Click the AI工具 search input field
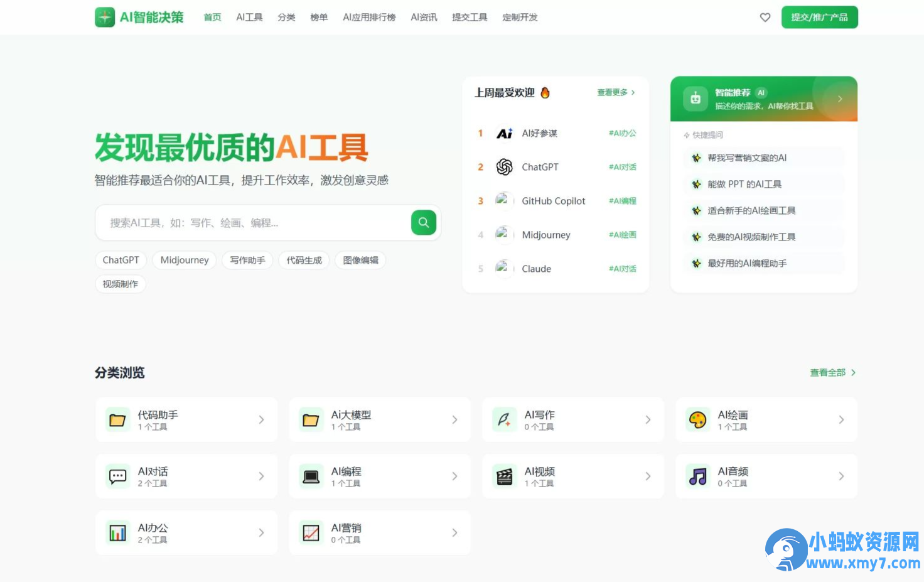The height and width of the screenshot is (582, 924). click(x=251, y=222)
